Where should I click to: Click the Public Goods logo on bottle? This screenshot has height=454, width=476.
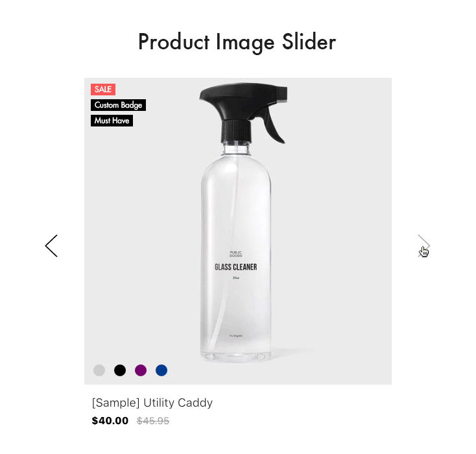click(x=236, y=254)
